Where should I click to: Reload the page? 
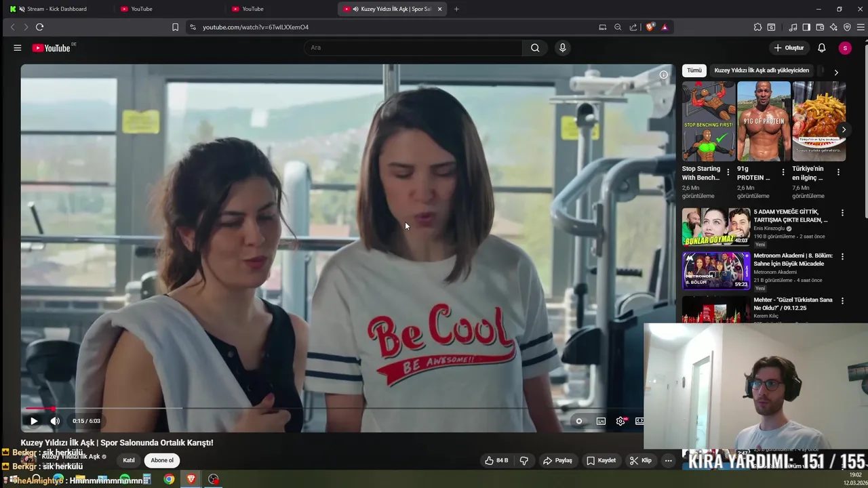pyautogui.click(x=39, y=27)
